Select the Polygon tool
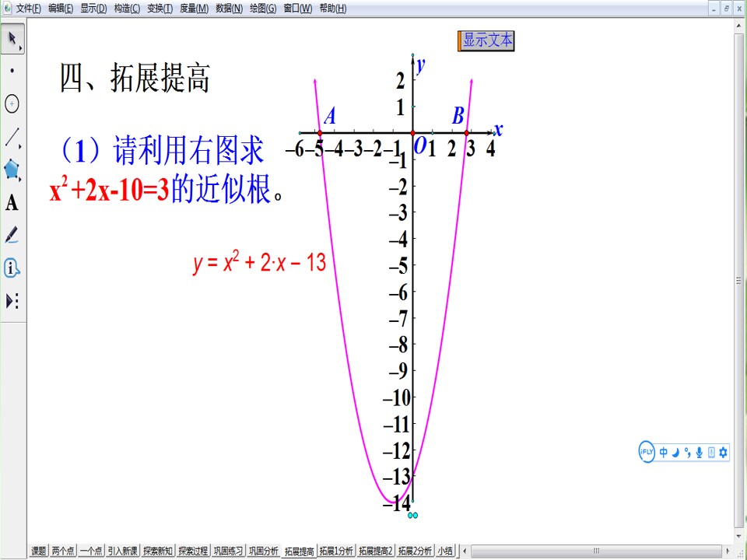The image size is (747, 560). pos(12,169)
